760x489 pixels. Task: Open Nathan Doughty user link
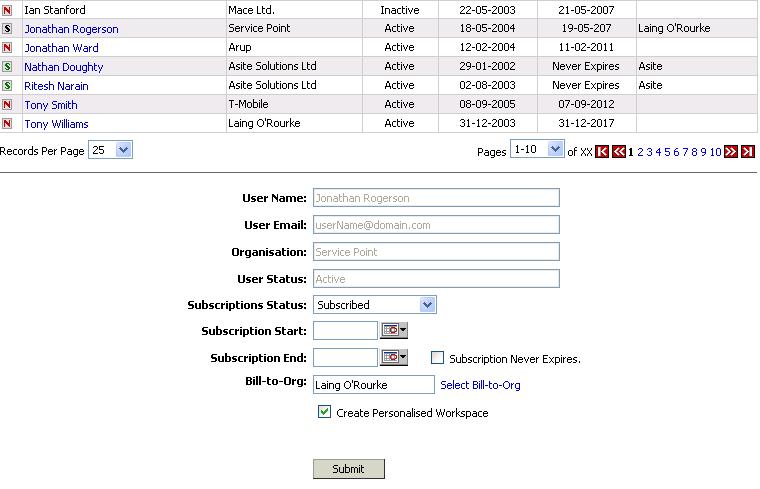[64, 67]
